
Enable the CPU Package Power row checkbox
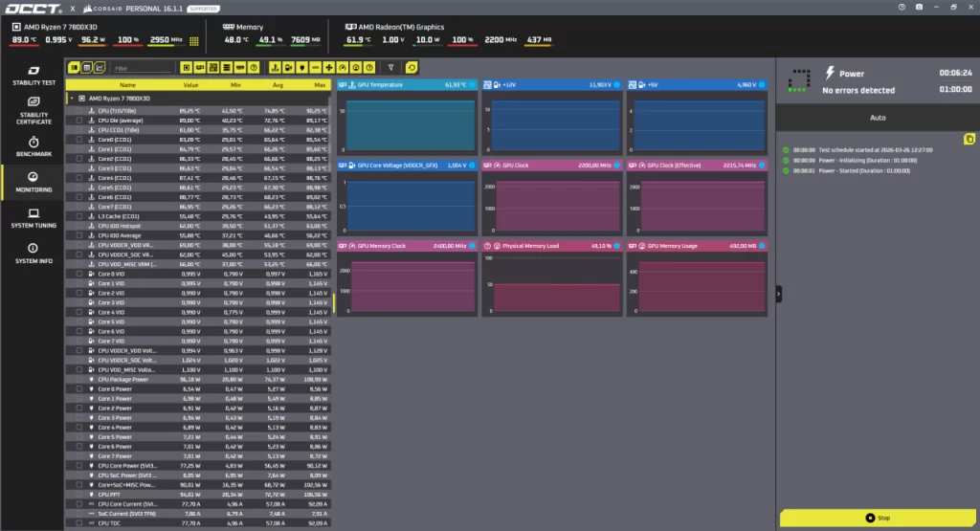[x=79, y=379]
